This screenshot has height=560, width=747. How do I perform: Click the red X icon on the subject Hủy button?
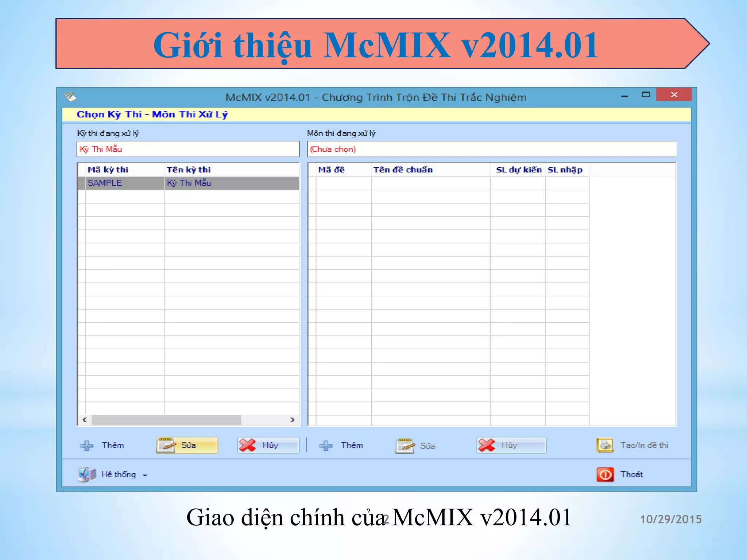tap(487, 445)
